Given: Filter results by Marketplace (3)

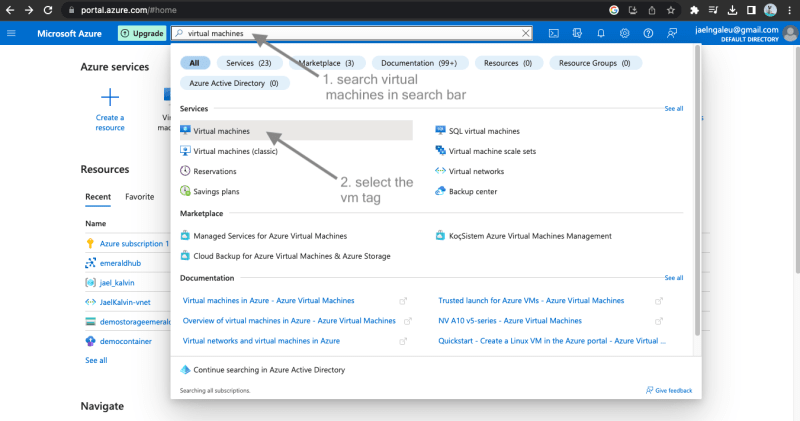Looking at the screenshot, I should [327, 63].
